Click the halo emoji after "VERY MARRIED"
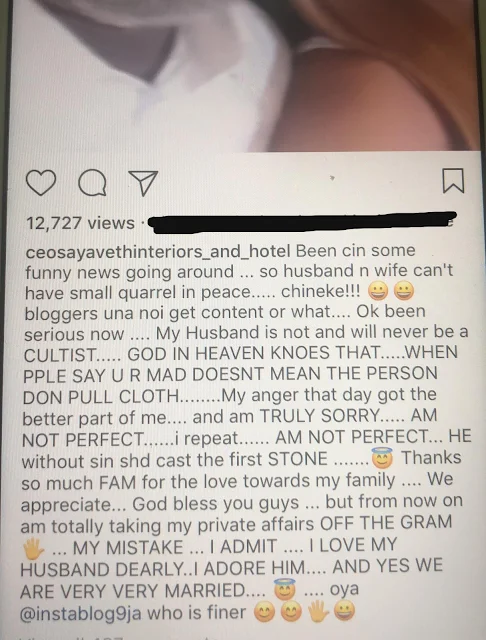The width and height of the screenshot is (486, 640). pos(285,589)
